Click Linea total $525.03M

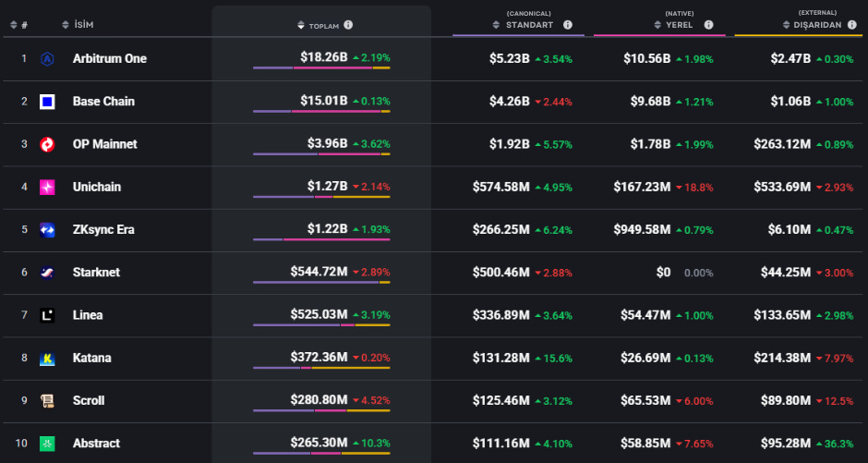[x=319, y=314]
